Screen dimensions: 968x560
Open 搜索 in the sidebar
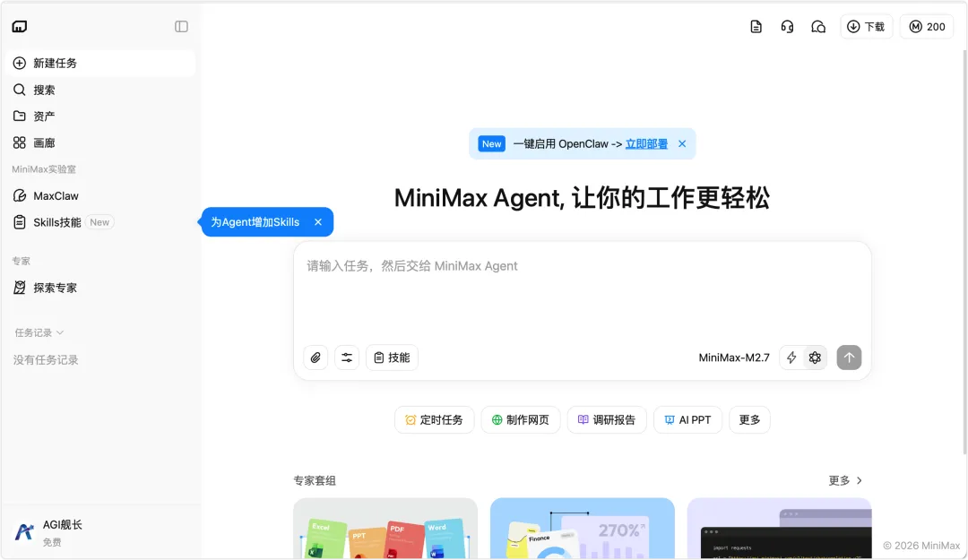(100, 90)
